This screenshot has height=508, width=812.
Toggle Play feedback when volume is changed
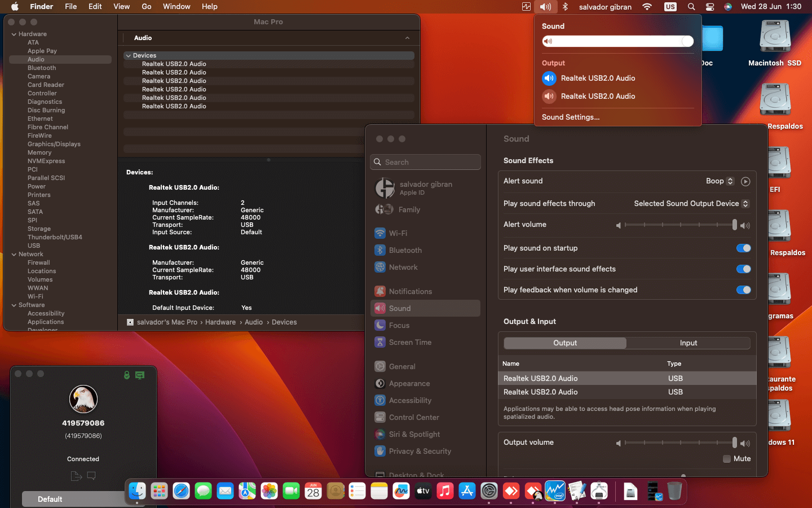pos(744,290)
